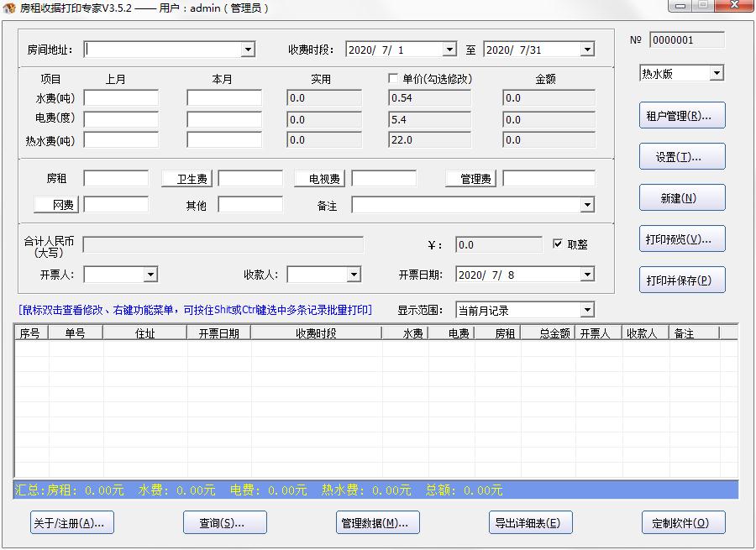Open the 备注 remark dropdown
Viewport: 756px width, 550px height.
pyautogui.click(x=587, y=205)
